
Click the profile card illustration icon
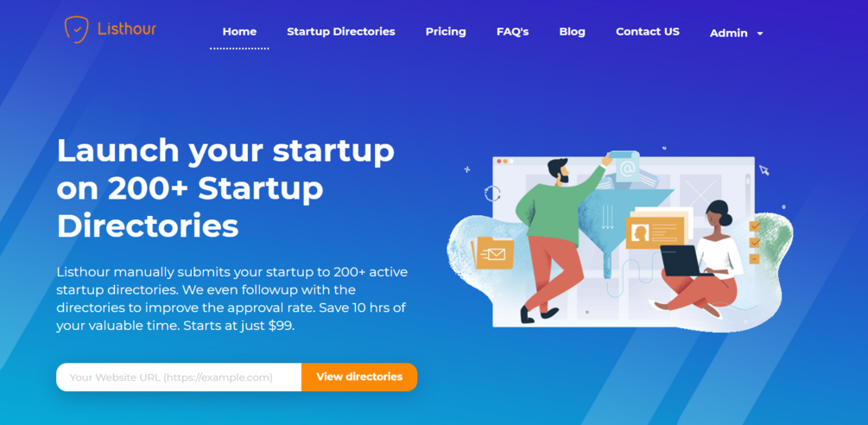tap(655, 232)
